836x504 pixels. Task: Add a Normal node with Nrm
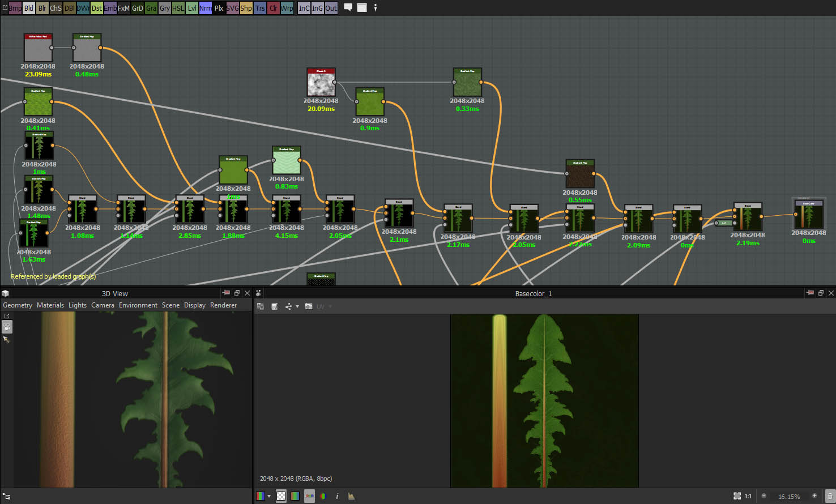206,8
